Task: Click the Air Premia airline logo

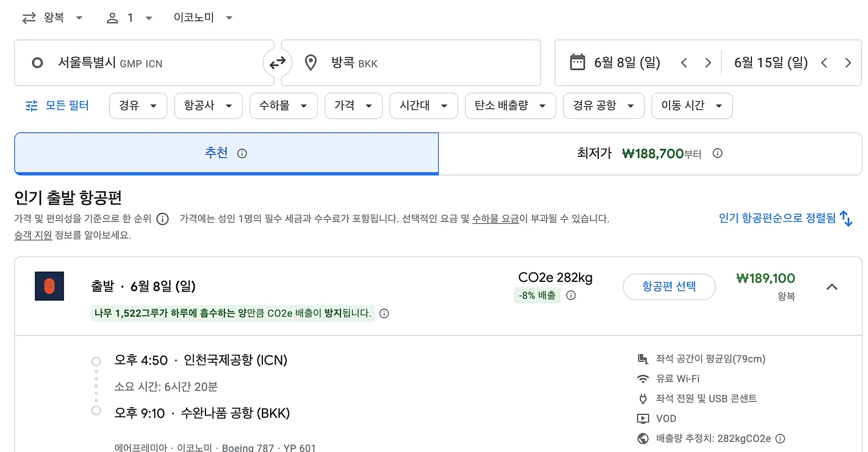Action: [49, 286]
